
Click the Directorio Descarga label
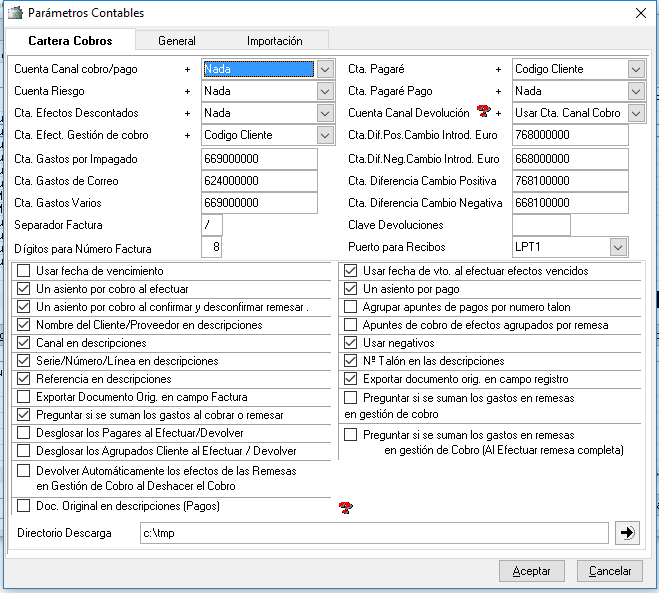click(64, 533)
